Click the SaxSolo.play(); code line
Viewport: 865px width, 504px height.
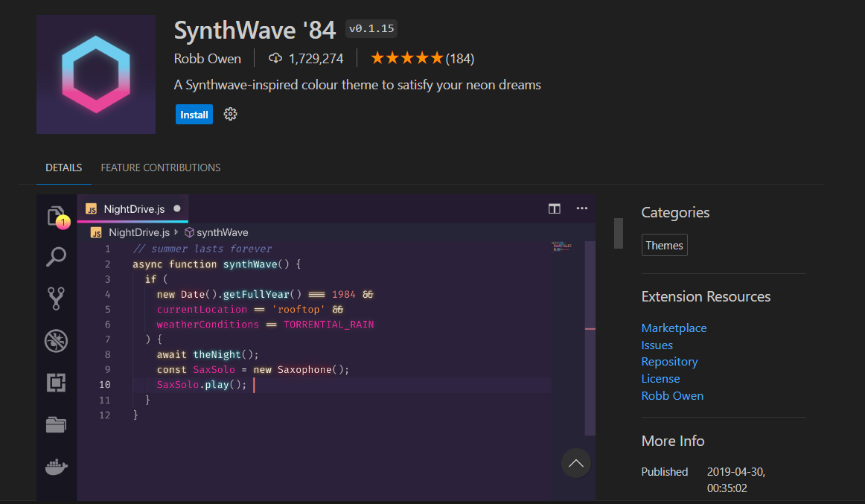[201, 385]
